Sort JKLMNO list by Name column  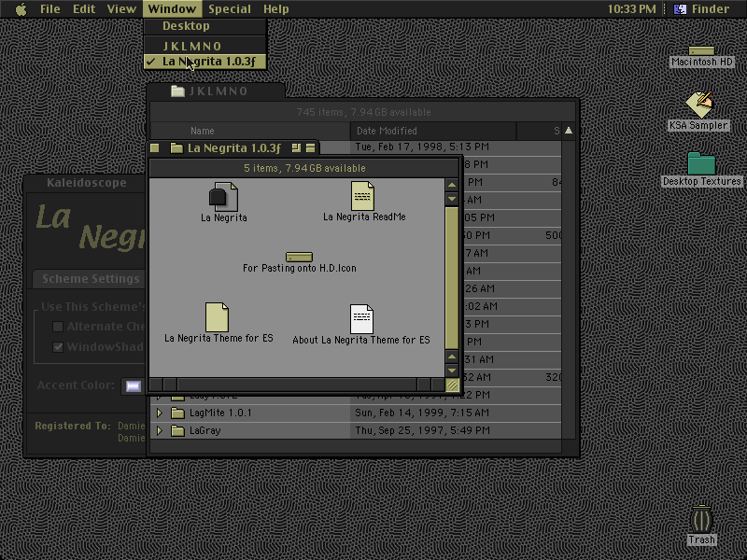250,131
